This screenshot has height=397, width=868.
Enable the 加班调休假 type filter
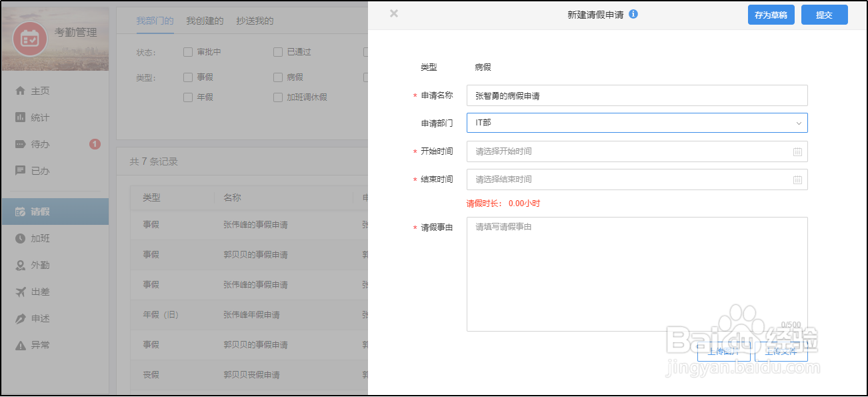pyautogui.click(x=278, y=97)
